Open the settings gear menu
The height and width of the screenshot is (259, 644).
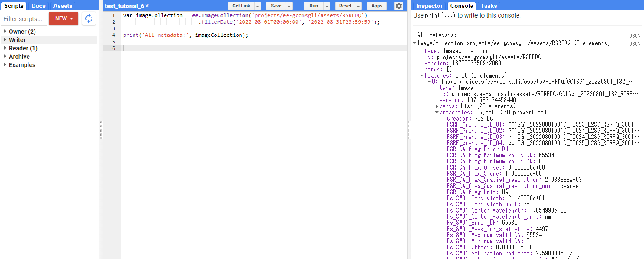click(x=398, y=6)
